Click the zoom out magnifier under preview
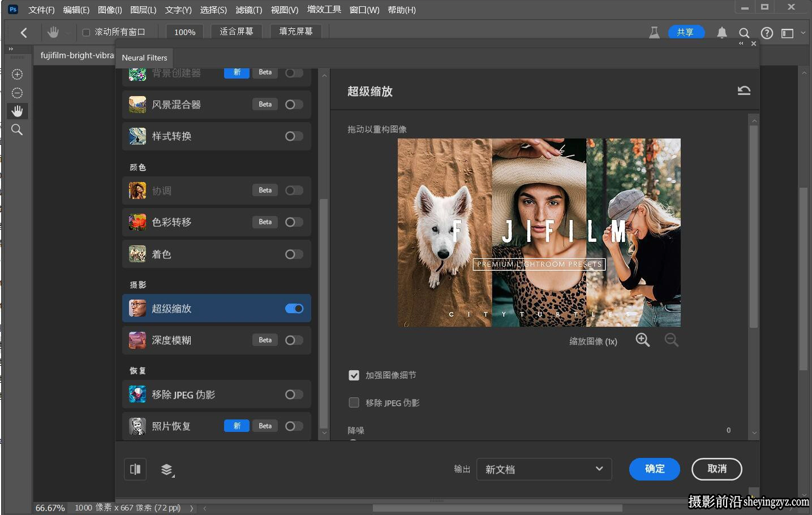The height and width of the screenshot is (515, 812). pos(671,340)
